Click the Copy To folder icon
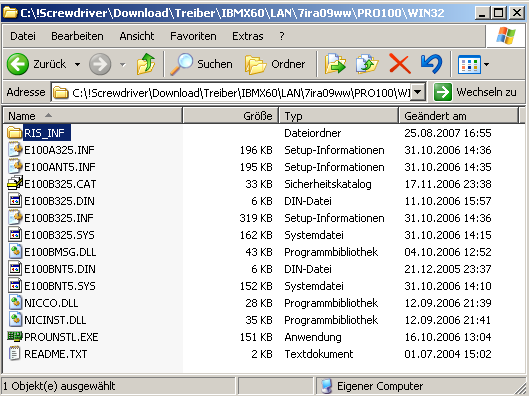 tap(367, 64)
